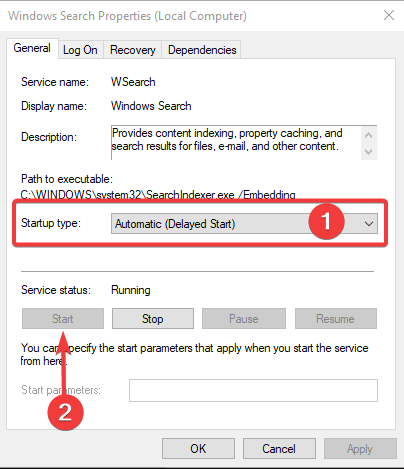The height and width of the screenshot is (469, 404).
Task: Click the red number 1 annotation badge
Action: click(326, 221)
